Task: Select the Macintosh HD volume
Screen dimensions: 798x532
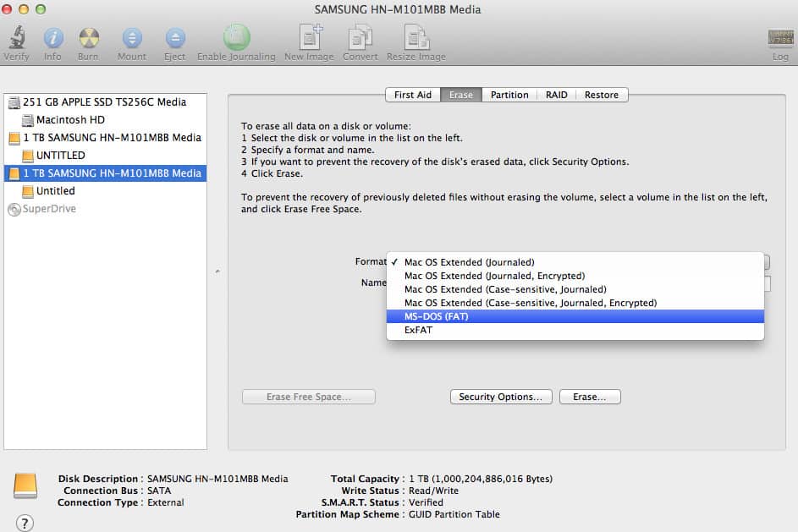Action: [x=106, y=120]
